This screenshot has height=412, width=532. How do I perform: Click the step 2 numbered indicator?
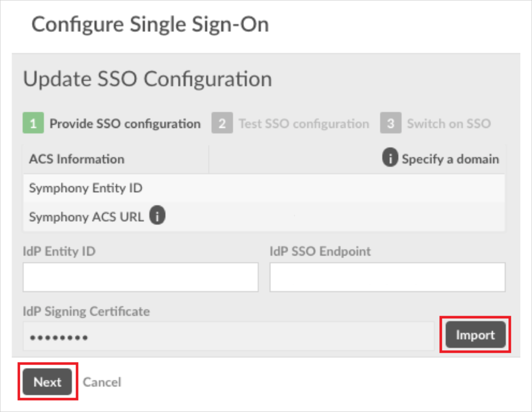222,123
